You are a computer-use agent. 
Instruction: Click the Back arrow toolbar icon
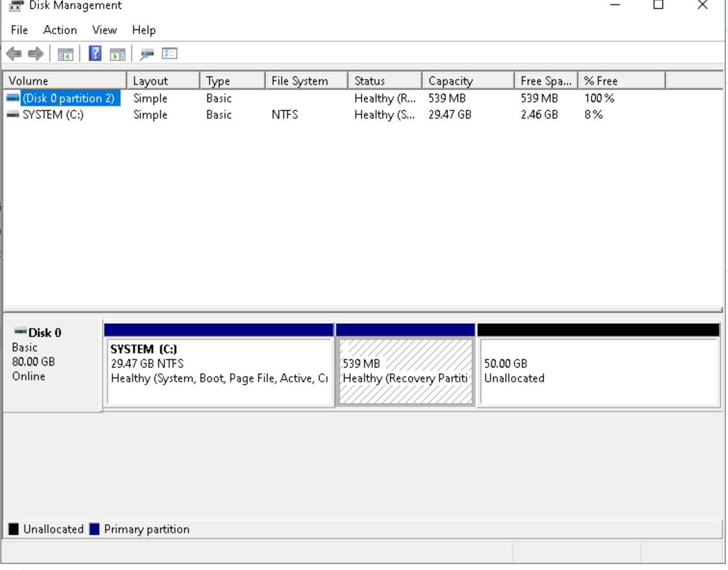pyautogui.click(x=14, y=54)
